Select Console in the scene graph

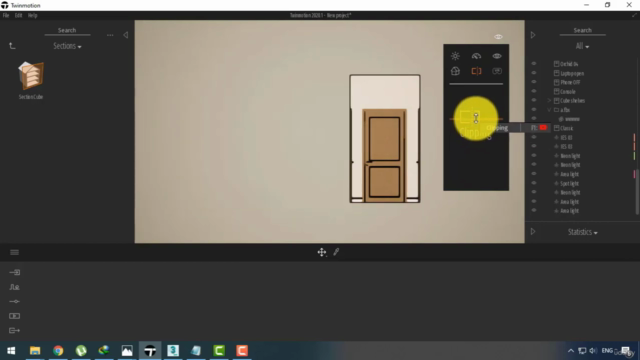click(x=567, y=91)
